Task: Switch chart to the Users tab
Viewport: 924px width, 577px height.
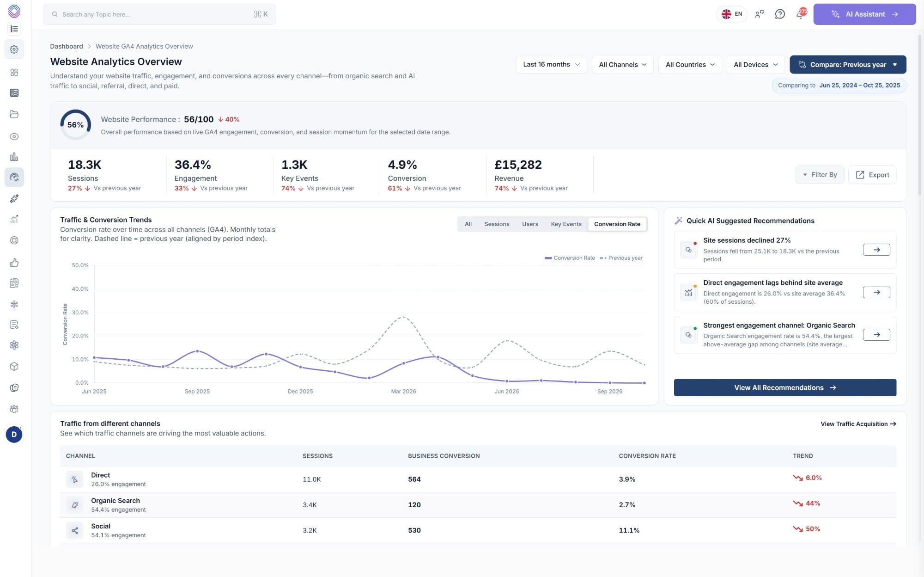Action: (530, 224)
